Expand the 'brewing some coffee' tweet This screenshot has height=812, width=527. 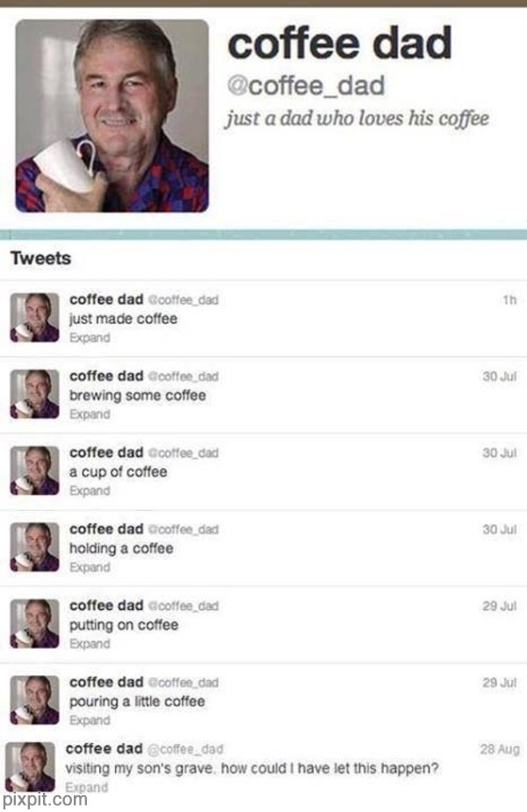click(90, 414)
